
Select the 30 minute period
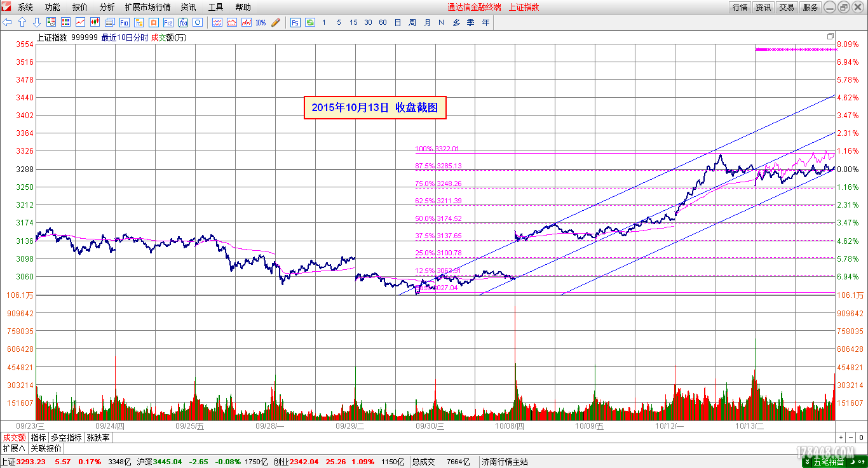coord(368,22)
